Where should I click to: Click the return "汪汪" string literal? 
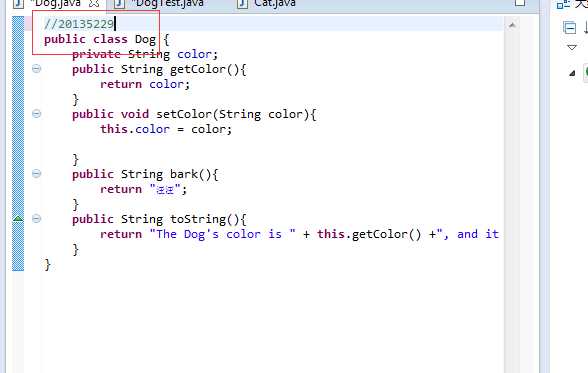click(165, 189)
